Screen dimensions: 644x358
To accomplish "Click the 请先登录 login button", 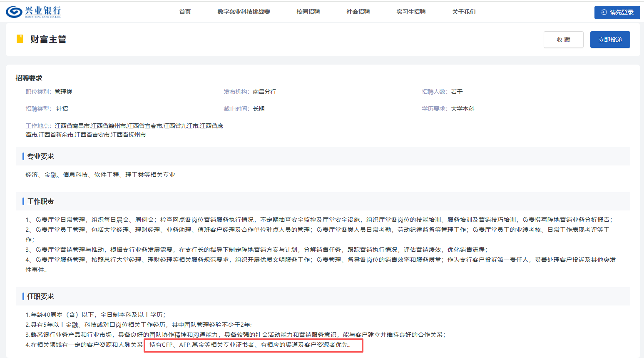I will (617, 12).
